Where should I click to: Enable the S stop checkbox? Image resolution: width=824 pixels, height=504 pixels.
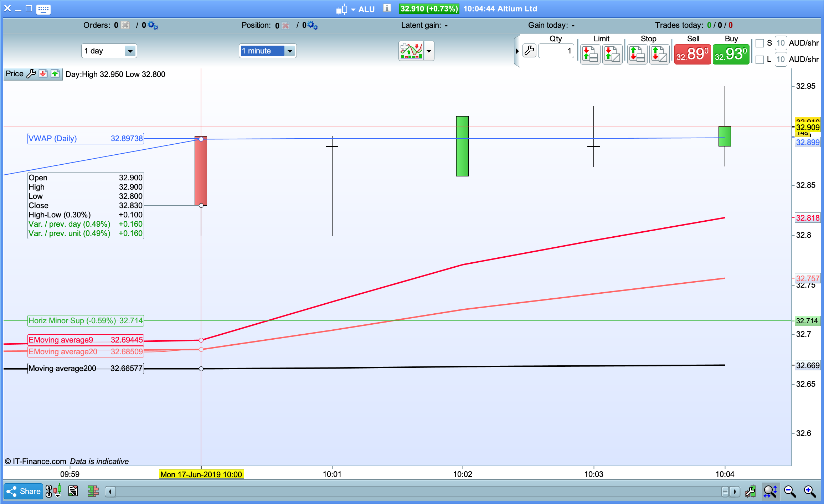click(x=759, y=43)
